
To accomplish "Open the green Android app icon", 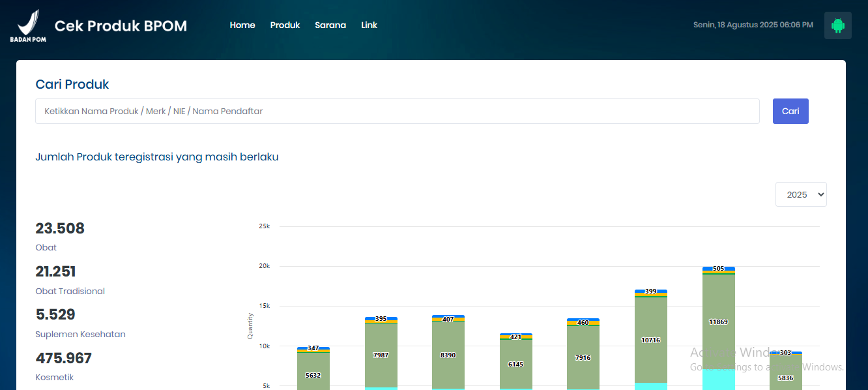I will click(x=838, y=25).
